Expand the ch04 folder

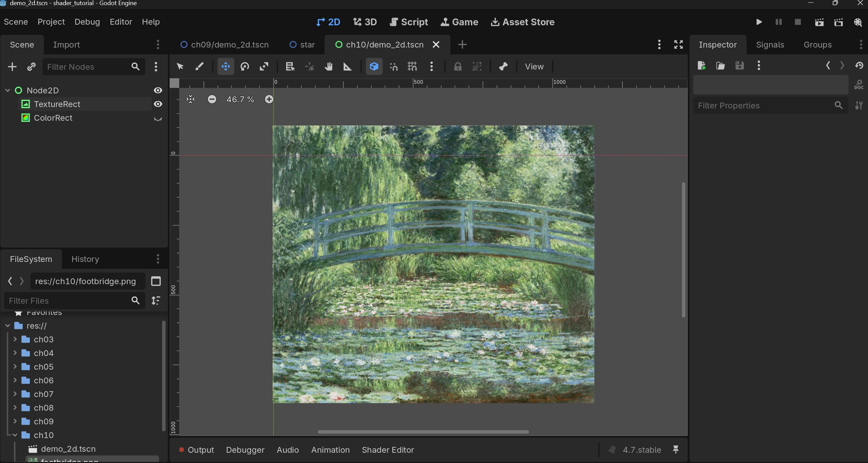click(x=15, y=353)
